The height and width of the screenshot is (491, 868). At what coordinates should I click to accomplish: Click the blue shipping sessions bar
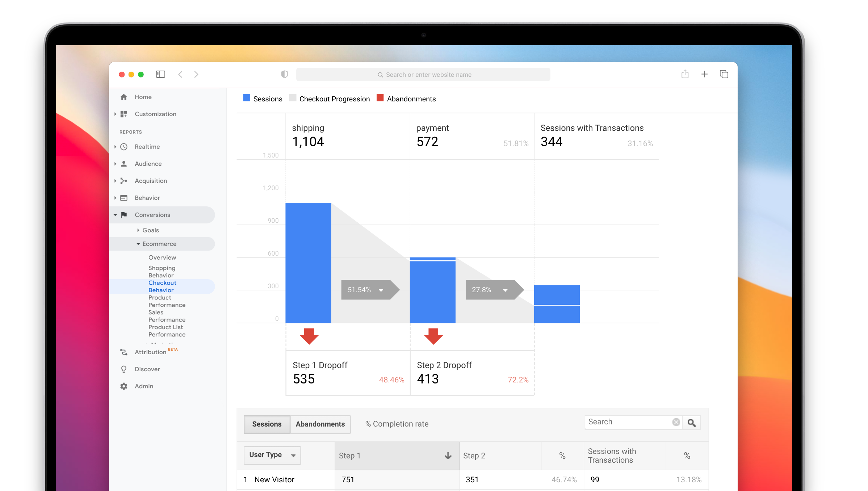pos(309,263)
